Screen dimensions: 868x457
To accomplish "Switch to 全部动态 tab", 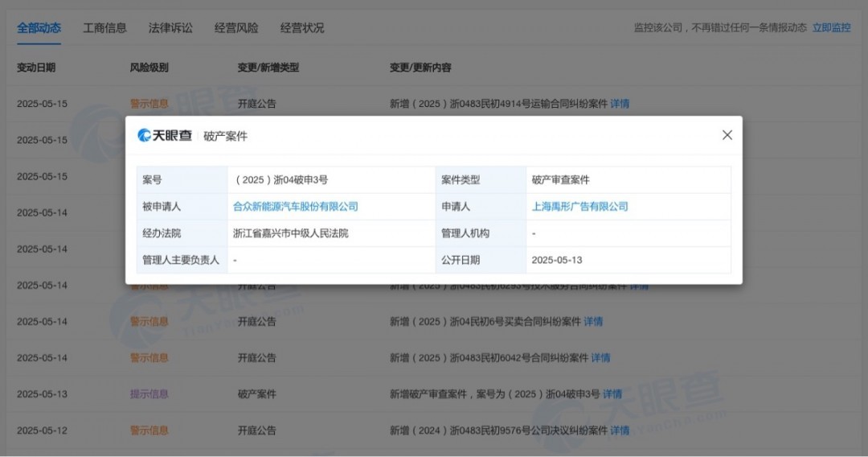I will point(39,27).
